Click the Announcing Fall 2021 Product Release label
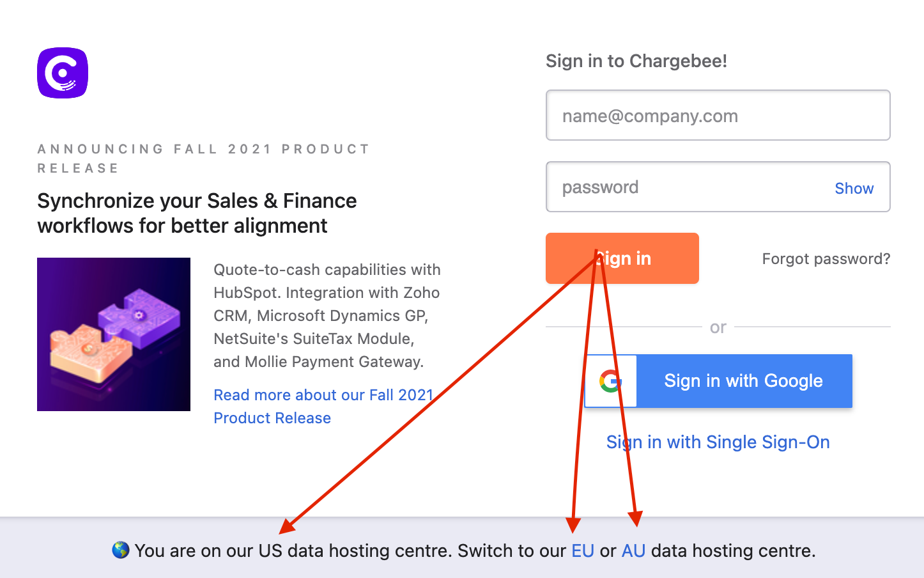The height and width of the screenshot is (578, 924). click(203, 159)
